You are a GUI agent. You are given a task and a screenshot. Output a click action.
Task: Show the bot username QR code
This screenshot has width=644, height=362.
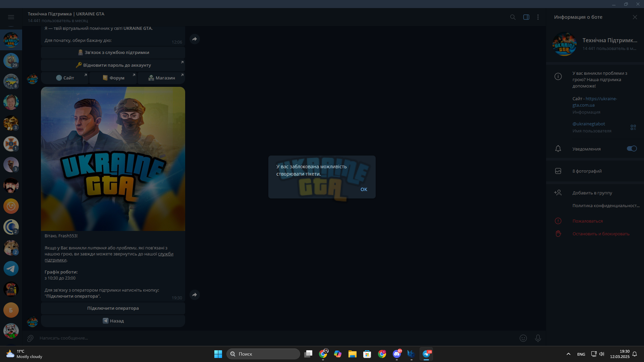point(633,127)
